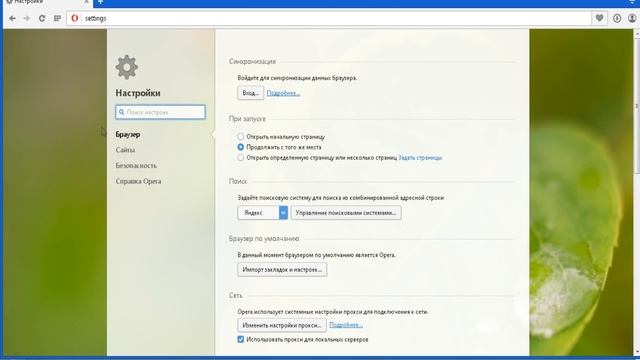Click the settings search field

[x=160, y=112]
